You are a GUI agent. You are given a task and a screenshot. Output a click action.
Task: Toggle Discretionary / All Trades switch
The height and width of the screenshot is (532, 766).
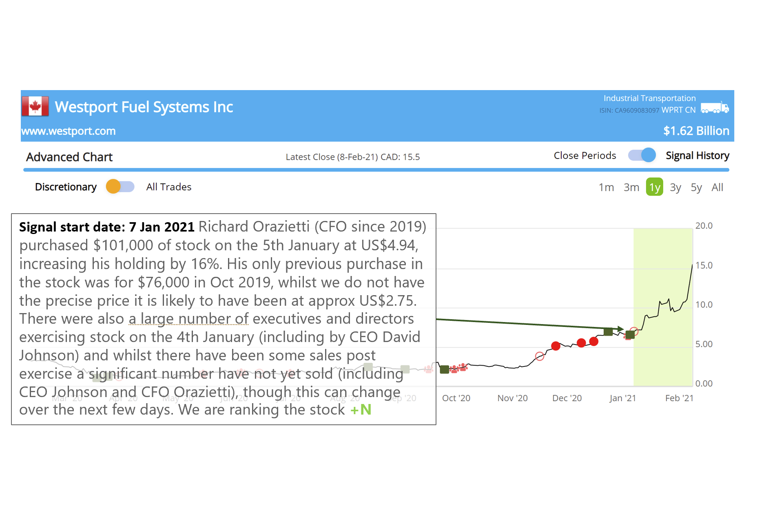coord(120,187)
